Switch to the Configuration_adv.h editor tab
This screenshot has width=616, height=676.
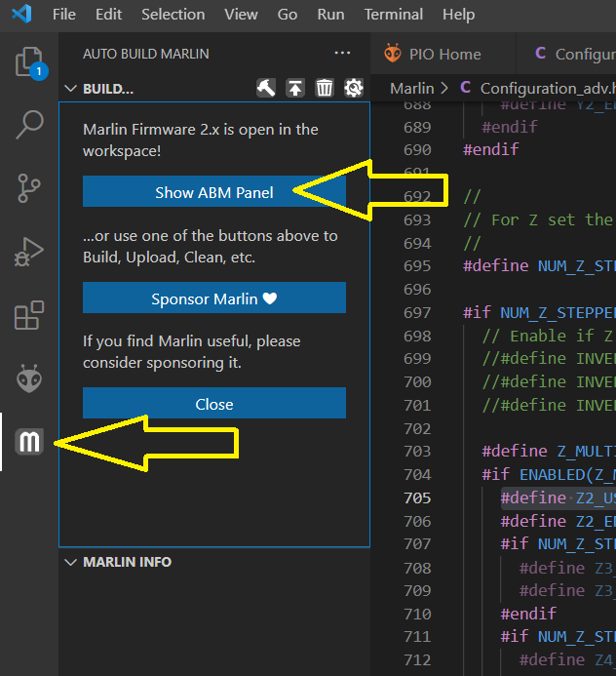coord(566,55)
